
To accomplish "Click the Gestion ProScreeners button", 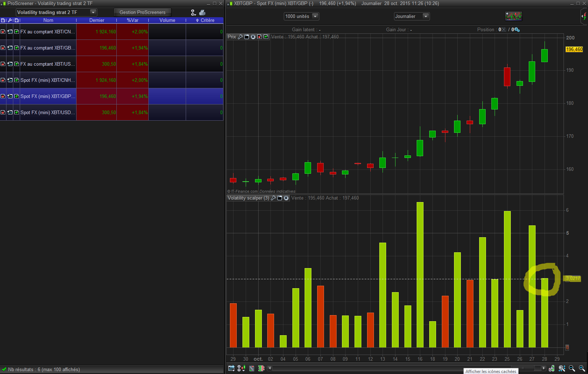I will 143,12.
